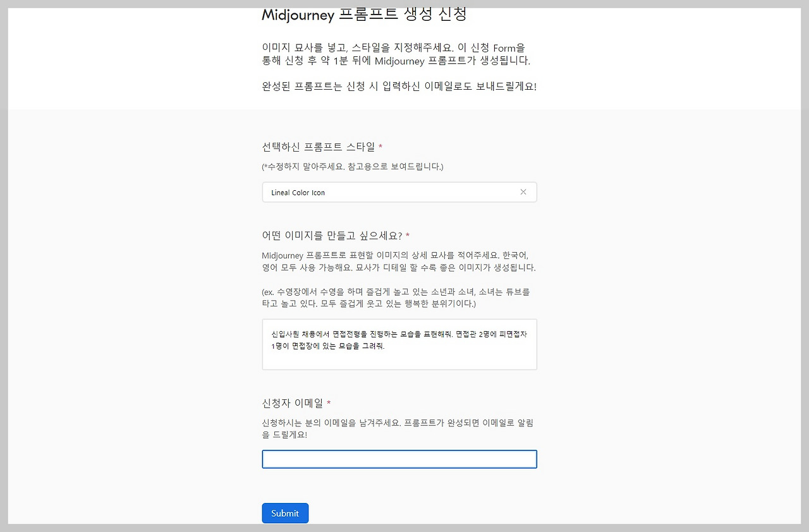The height and width of the screenshot is (532, 809).
Task: Clear the Lineal Color Icon selection
Action: pos(523,192)
